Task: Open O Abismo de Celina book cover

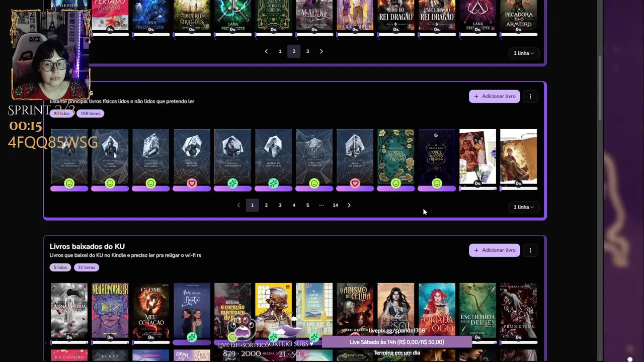Action: [x=355, y=310]
